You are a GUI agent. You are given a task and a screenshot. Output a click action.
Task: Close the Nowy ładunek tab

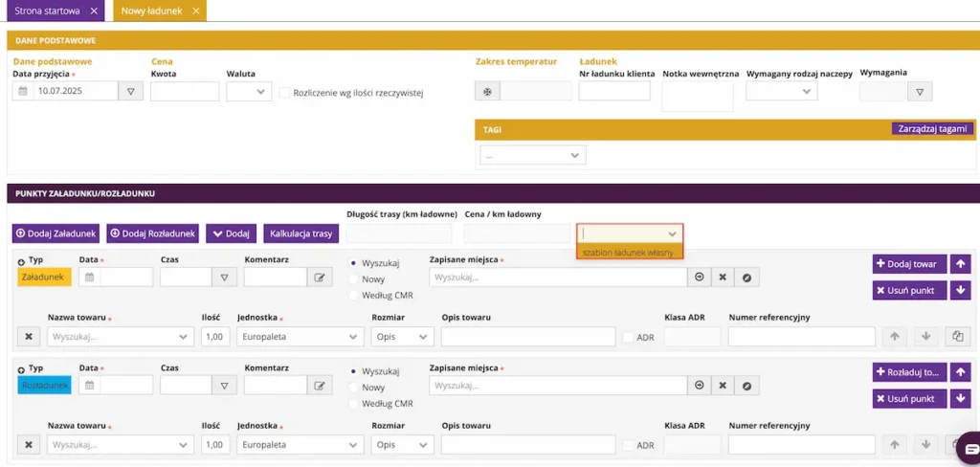pyautogui.click(x=196, y=11)
